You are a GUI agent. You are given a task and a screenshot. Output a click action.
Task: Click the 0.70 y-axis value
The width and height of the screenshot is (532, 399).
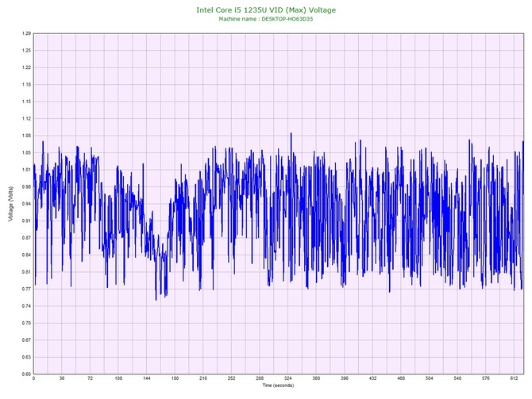coord(26,323)
